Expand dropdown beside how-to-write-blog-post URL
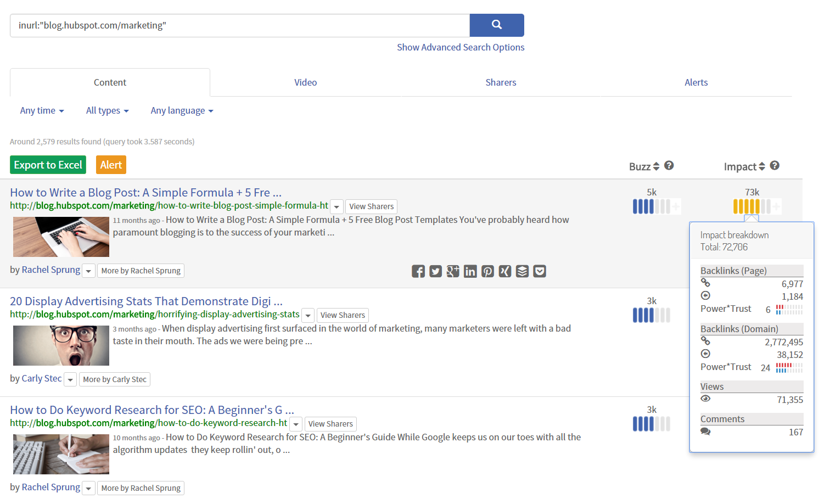This screenshot has width=819, height=504. click(336, 207)
